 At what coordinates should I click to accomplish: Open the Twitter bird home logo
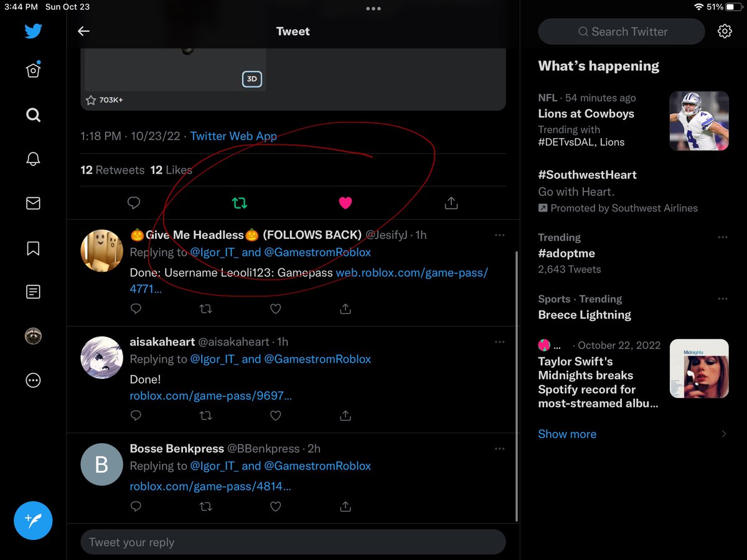coord(33,31)
